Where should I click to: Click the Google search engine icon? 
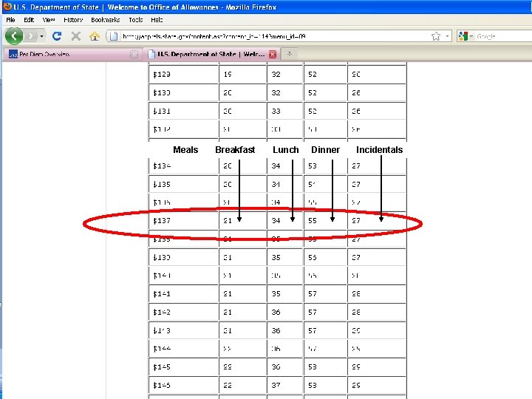[x=463, y=36]
